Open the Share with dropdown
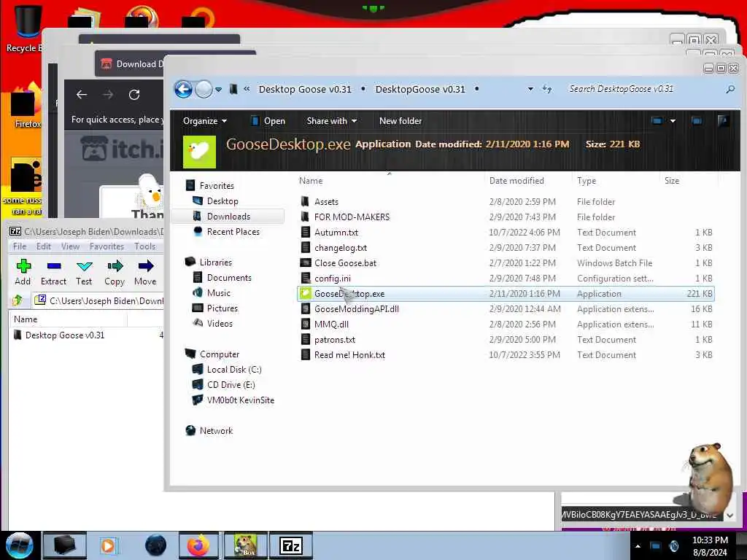747x560 pixels. 332,121
